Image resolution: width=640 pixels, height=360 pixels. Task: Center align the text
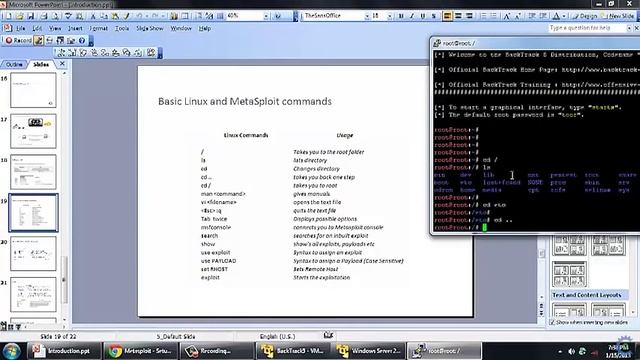(458, 16)
